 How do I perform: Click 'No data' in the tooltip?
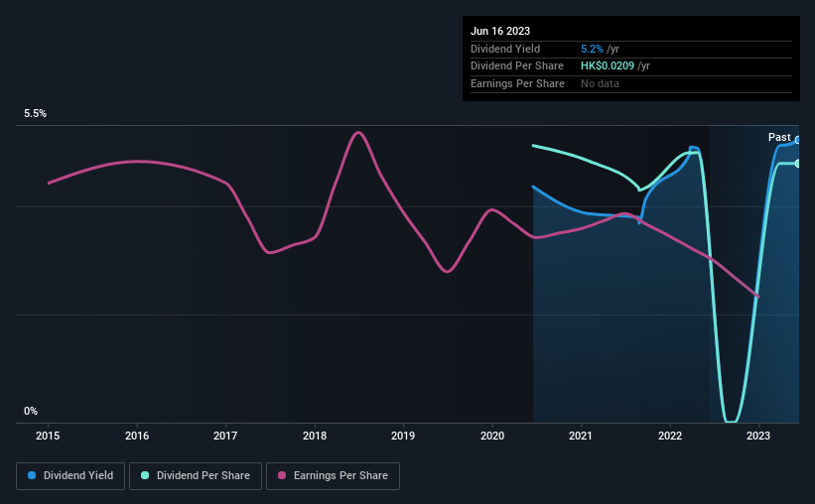[x=600, y=83]
